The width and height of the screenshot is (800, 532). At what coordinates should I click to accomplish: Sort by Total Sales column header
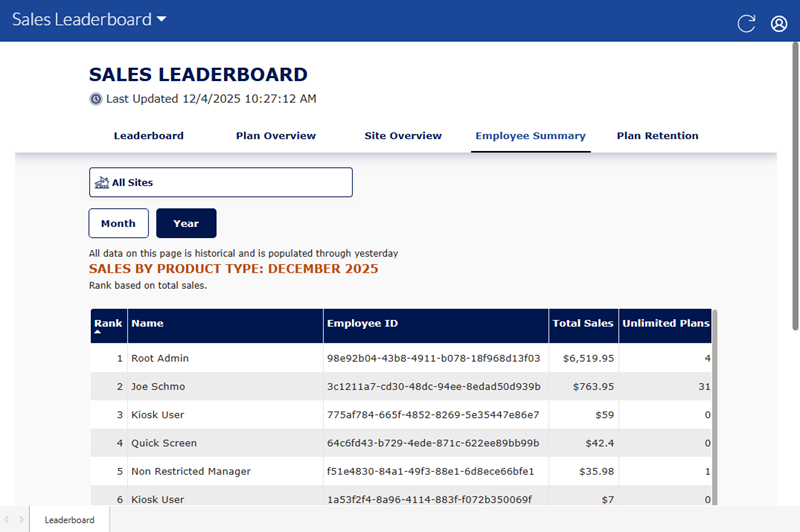[583, 324]
